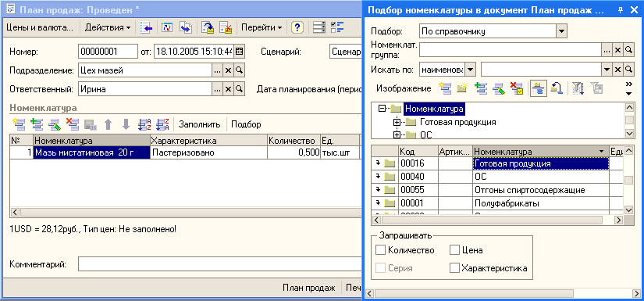Click the Изображение button in selection panel

click(404, 88)
